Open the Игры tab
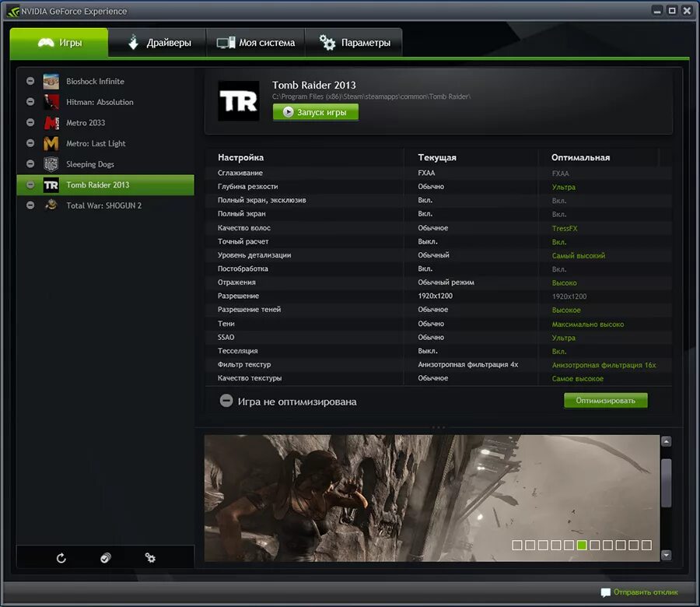 [x=59, y=43]
